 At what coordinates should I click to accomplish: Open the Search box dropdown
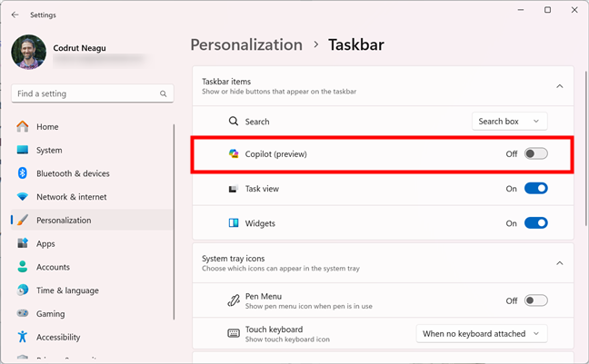point(509,122)
